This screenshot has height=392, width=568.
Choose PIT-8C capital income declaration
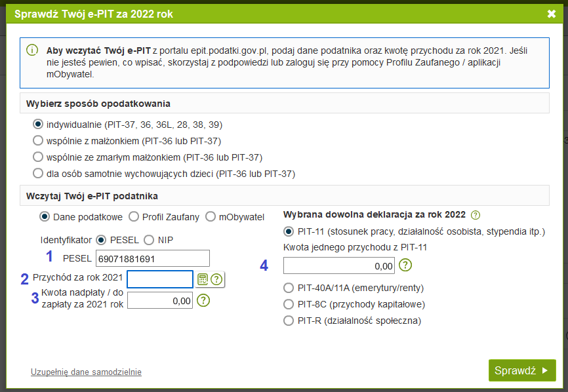point(288,304)
